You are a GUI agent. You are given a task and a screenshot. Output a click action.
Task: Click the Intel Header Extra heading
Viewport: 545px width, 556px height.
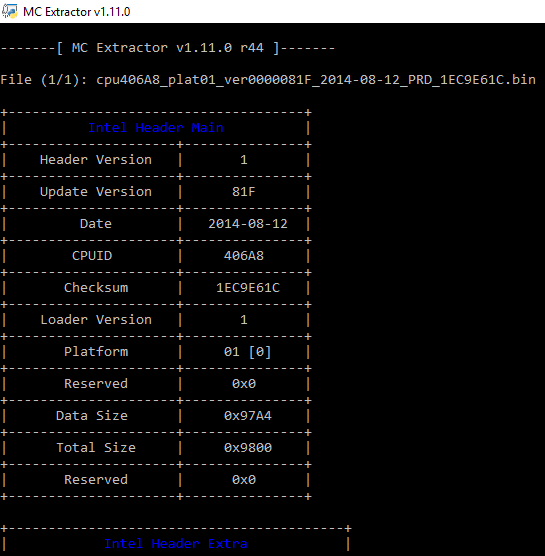point(176,544)
